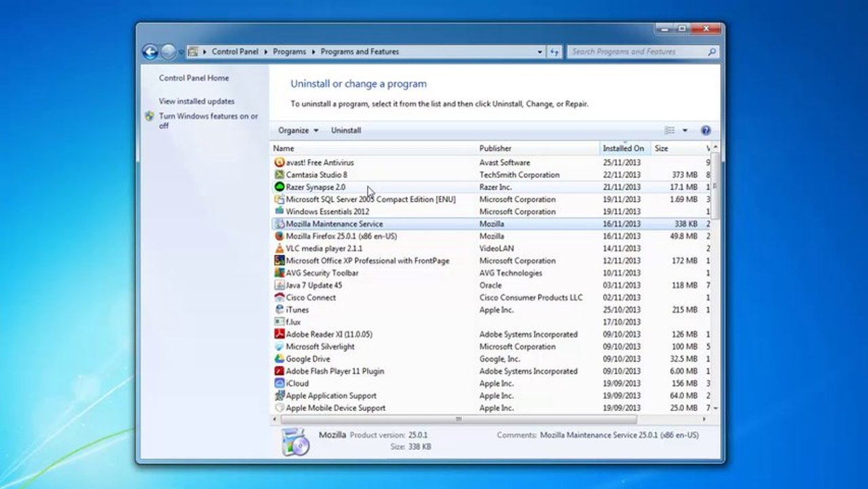Click the Back arrow navigation button
The height and width of the screenshot is (489, 868).
click(150, 52)
